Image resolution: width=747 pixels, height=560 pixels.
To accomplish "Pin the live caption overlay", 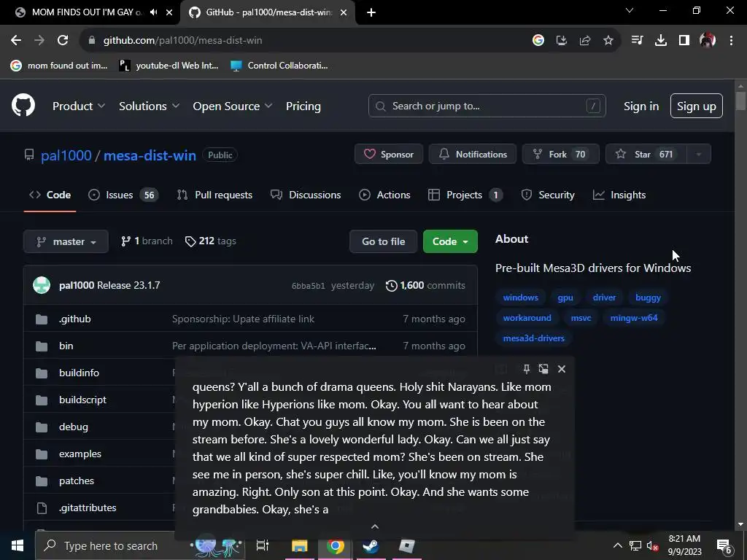I will [527, 368].
